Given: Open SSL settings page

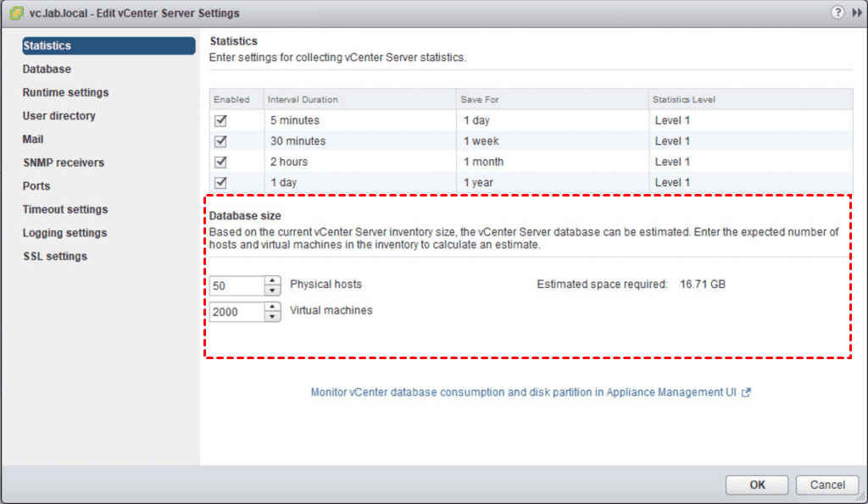Looking at the screenshot, I should 55,256.
